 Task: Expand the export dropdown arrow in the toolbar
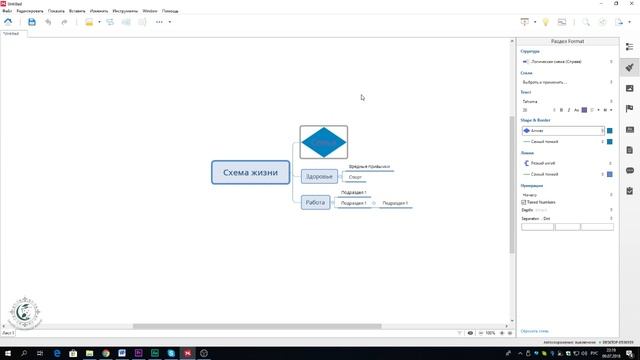point(629,22)
